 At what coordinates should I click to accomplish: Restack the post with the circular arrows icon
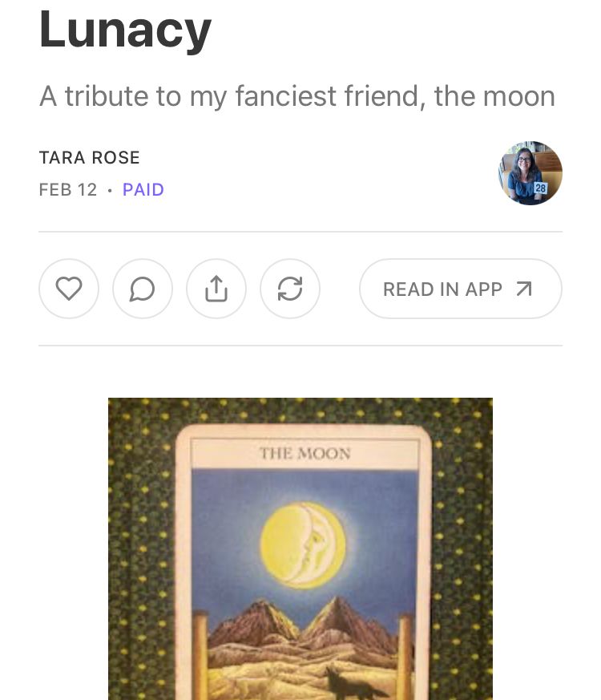(290, 289)
